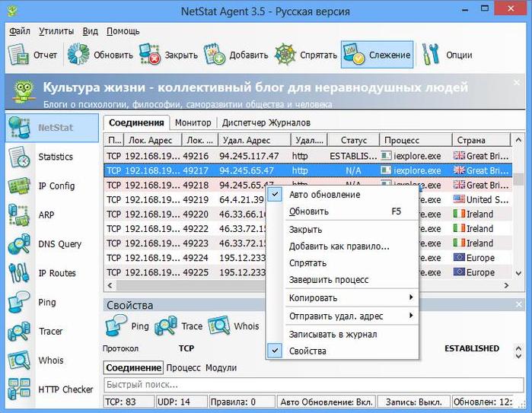Screen dimensions: 532x413
Task: Toggle Свойства checkmark in context menu
Action: [x=342, y=351]
